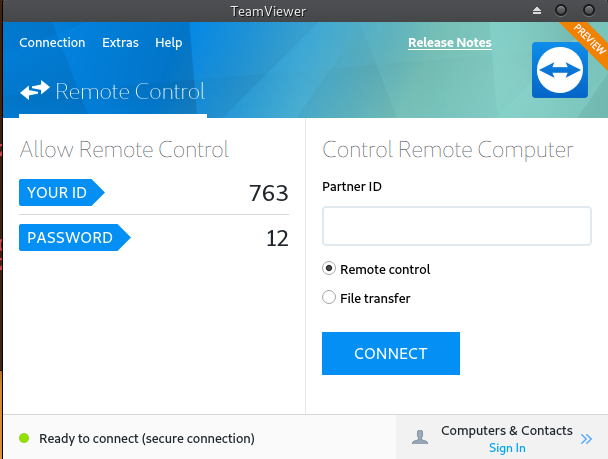Open the Connection menu
Viewport: 608px width, 459px height.
coord(52,43)
